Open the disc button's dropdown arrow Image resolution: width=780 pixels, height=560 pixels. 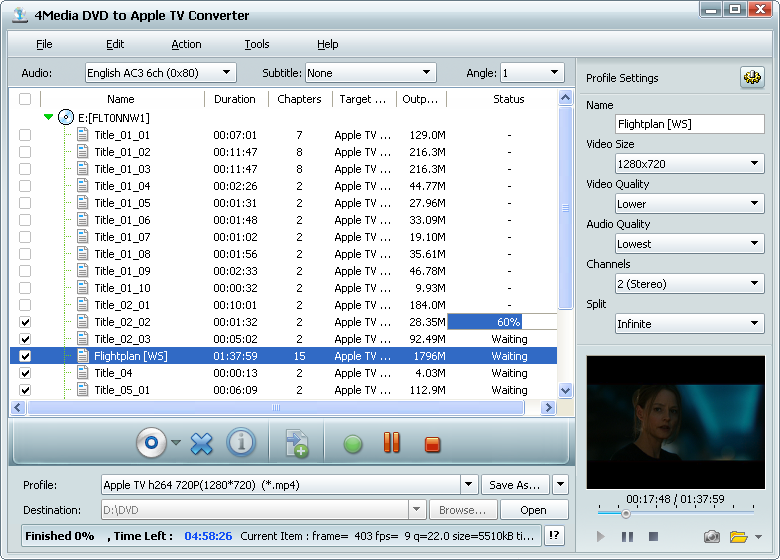(176, 442)
